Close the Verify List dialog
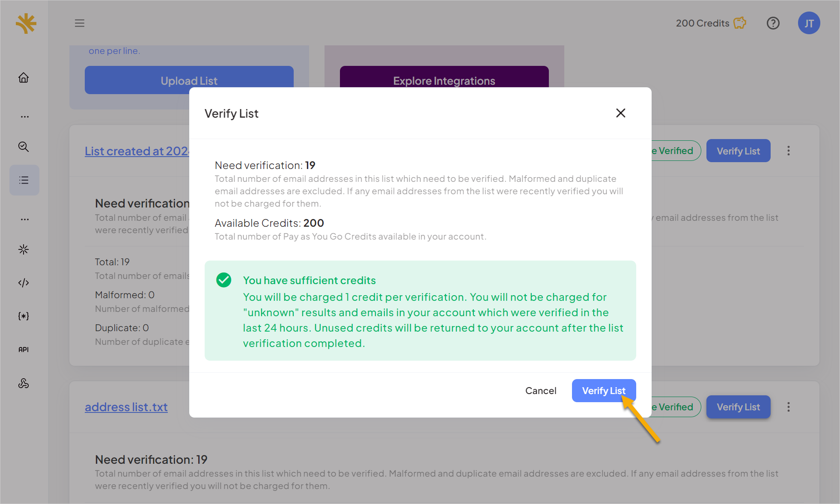 (621, 113)
